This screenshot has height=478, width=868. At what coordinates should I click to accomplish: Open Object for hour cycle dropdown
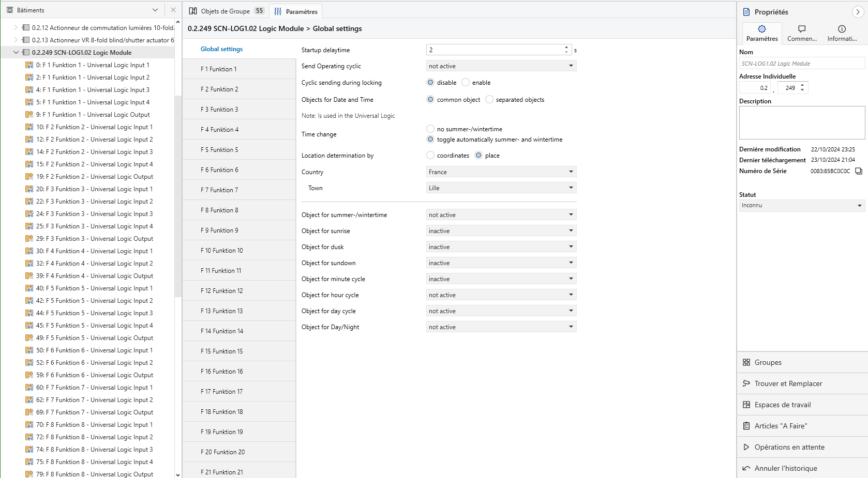click(501, 295)
